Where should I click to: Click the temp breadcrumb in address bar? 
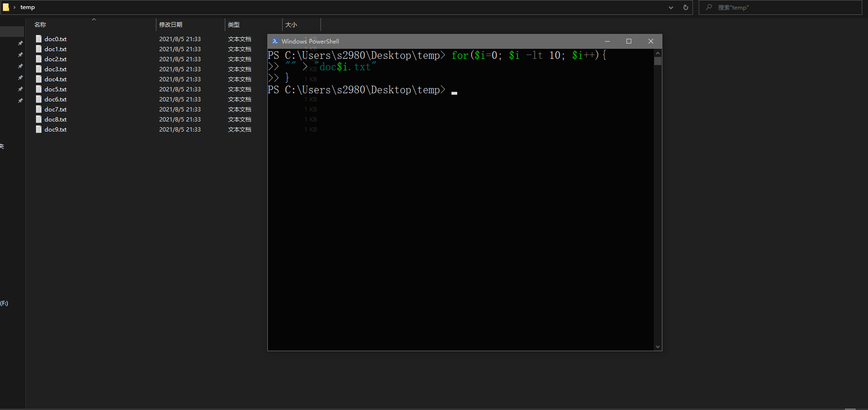click(x=28, y=7)
